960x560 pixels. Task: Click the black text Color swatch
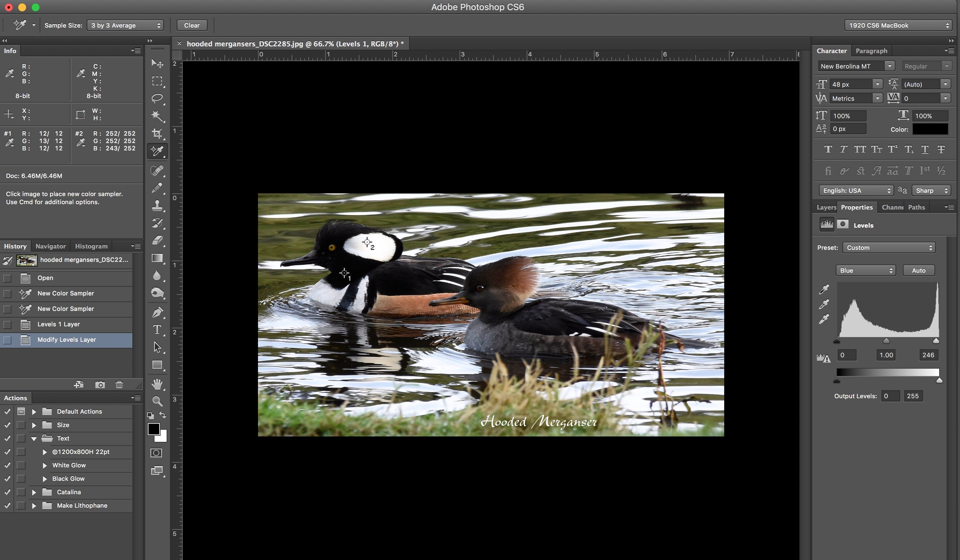coord(930,130)
